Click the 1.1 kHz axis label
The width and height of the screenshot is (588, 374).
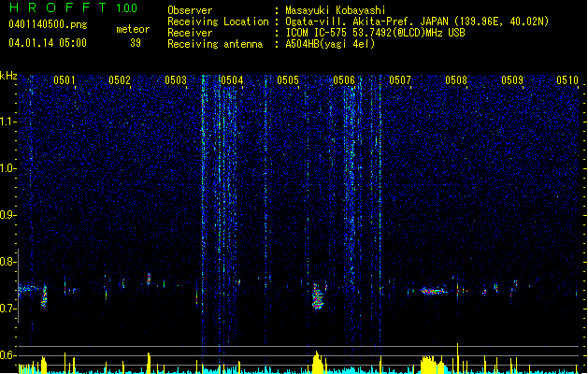point(8,122)
